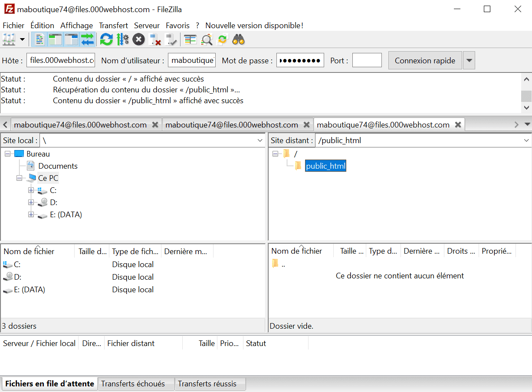Toggle the local directory tree display
The image size is (532, 392).
[x=56, y=40]
